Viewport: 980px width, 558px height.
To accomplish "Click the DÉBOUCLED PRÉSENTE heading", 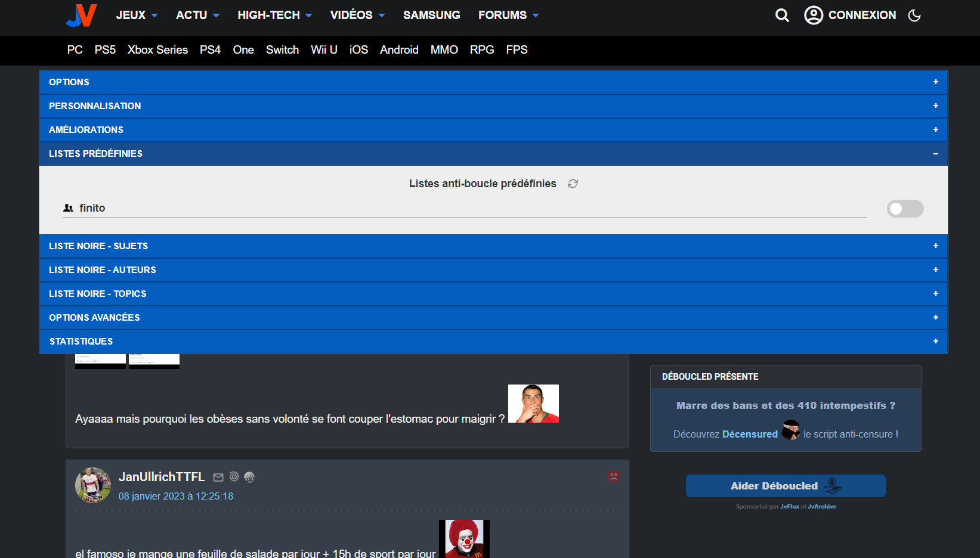I will 710,377.
